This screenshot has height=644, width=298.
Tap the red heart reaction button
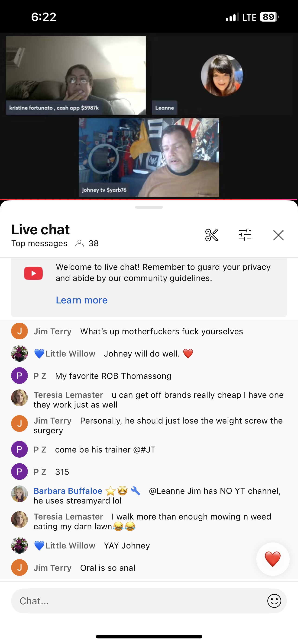[x=273, y=559]
